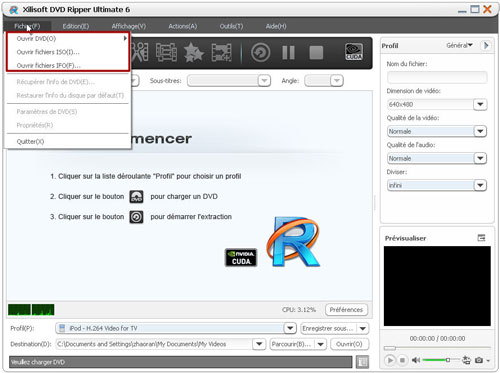Expand the Profil panel arrow button
The height and width of the screenshot is (373, 500).
[486, 45]
